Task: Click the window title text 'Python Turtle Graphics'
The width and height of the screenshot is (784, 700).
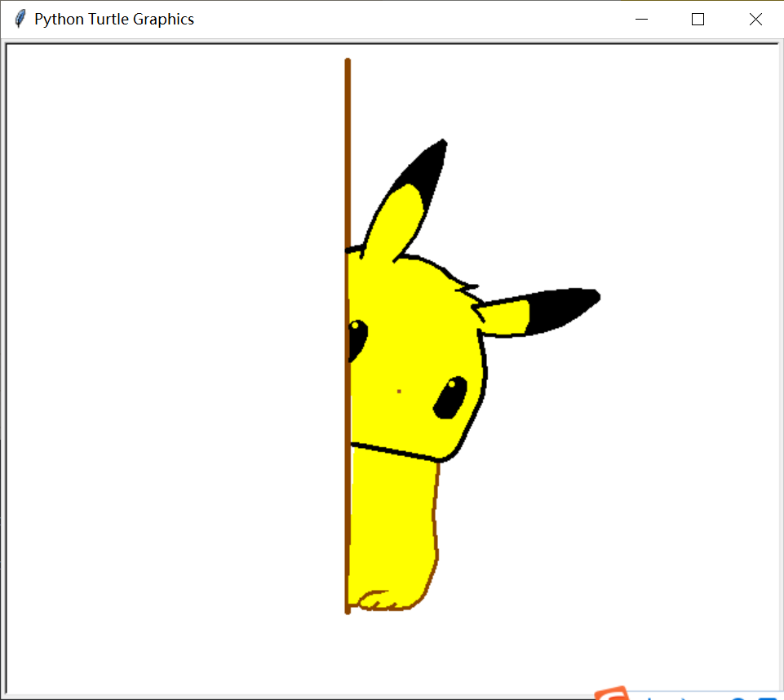Action: 114,19
